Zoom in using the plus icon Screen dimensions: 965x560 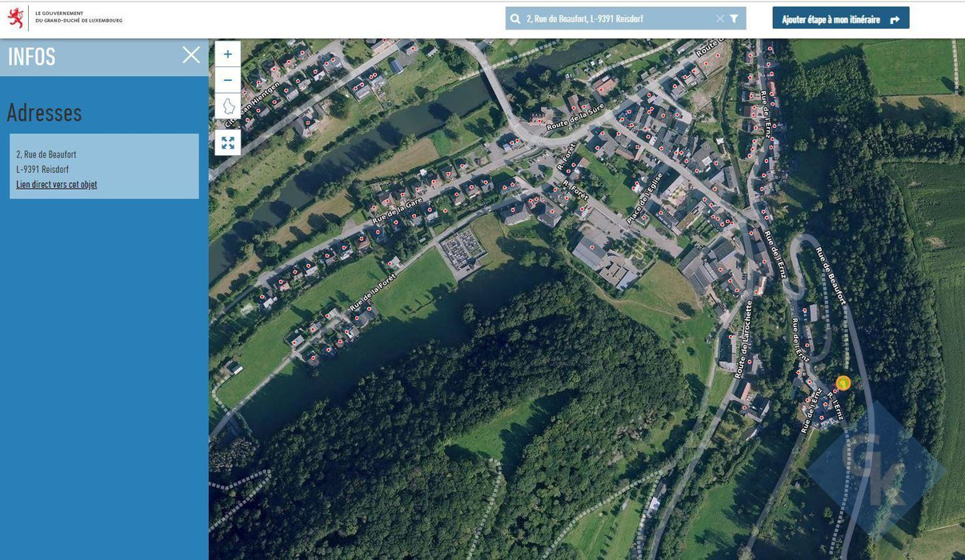pos(227,53)
